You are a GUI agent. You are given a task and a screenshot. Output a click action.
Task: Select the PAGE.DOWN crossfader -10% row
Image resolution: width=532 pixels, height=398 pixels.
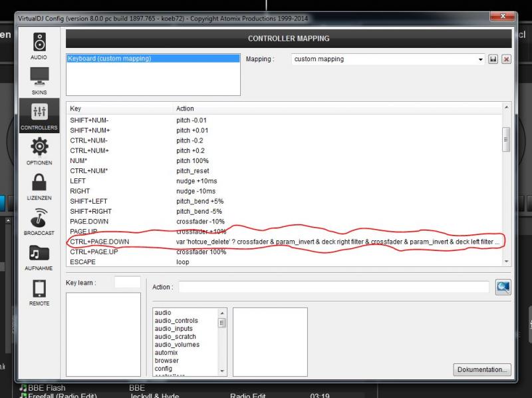(x=285, y=222)
